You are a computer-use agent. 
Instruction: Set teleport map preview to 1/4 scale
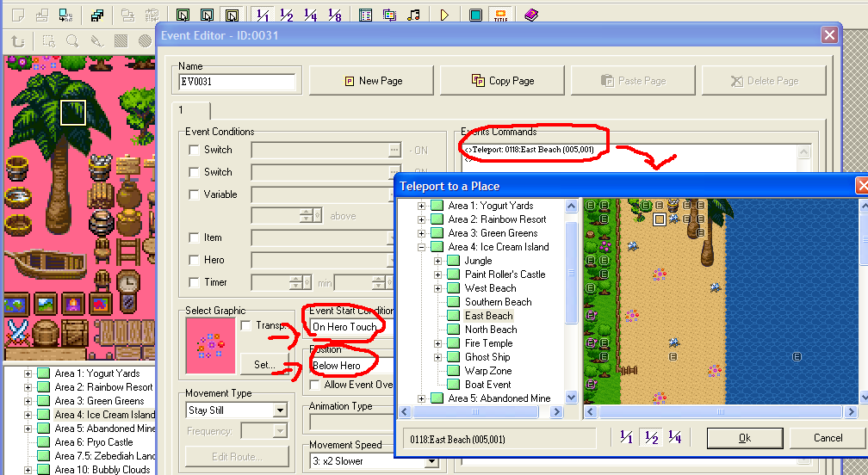pyautogui.click(x=674, y=438)
